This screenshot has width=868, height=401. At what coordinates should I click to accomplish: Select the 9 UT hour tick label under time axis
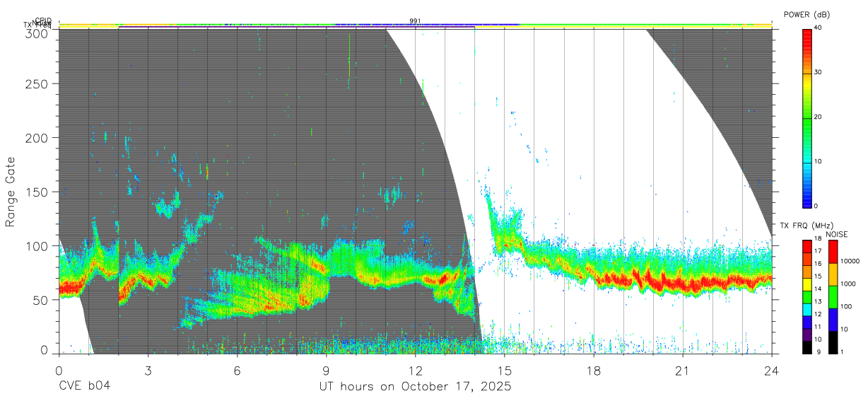[326, 371]
